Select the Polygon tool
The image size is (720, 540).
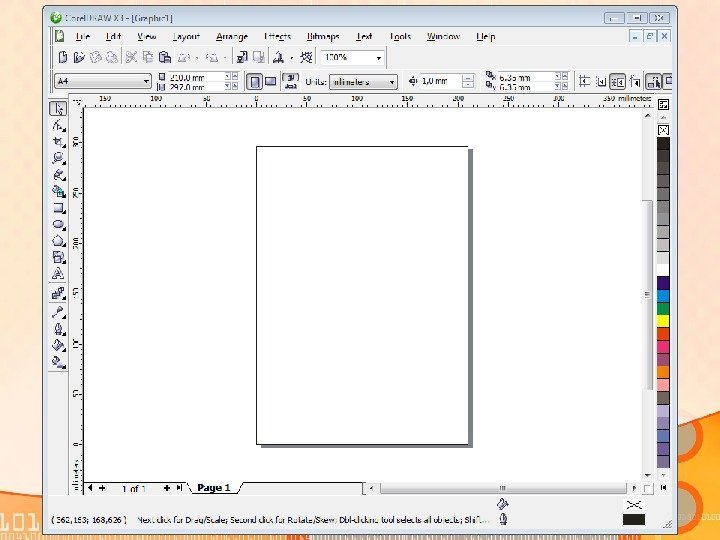click(x=58, y=241)
